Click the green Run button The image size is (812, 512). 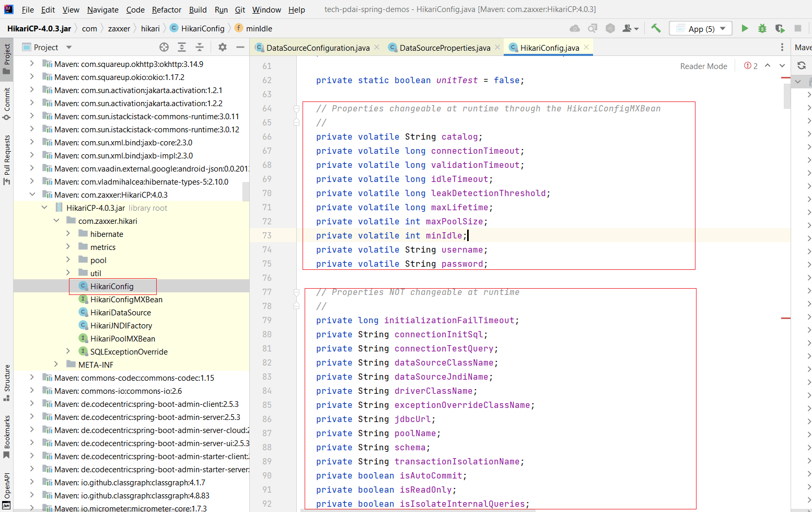[745, 28]
